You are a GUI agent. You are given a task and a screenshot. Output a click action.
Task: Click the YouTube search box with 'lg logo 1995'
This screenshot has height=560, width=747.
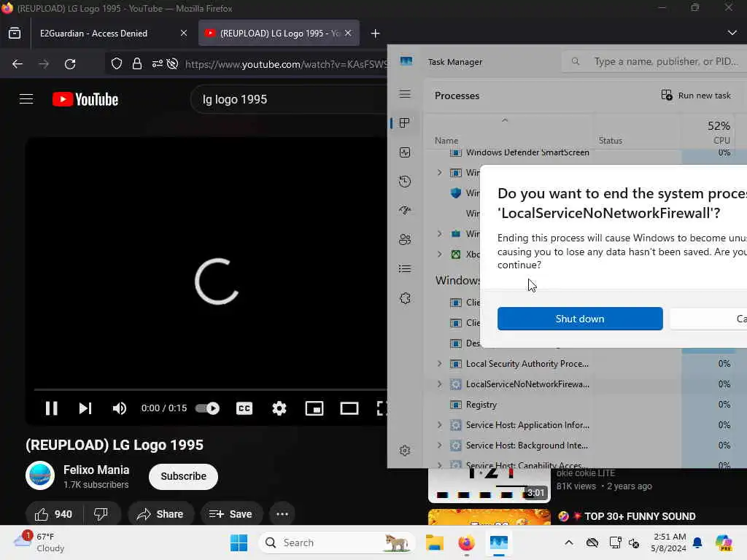[289, 99]
